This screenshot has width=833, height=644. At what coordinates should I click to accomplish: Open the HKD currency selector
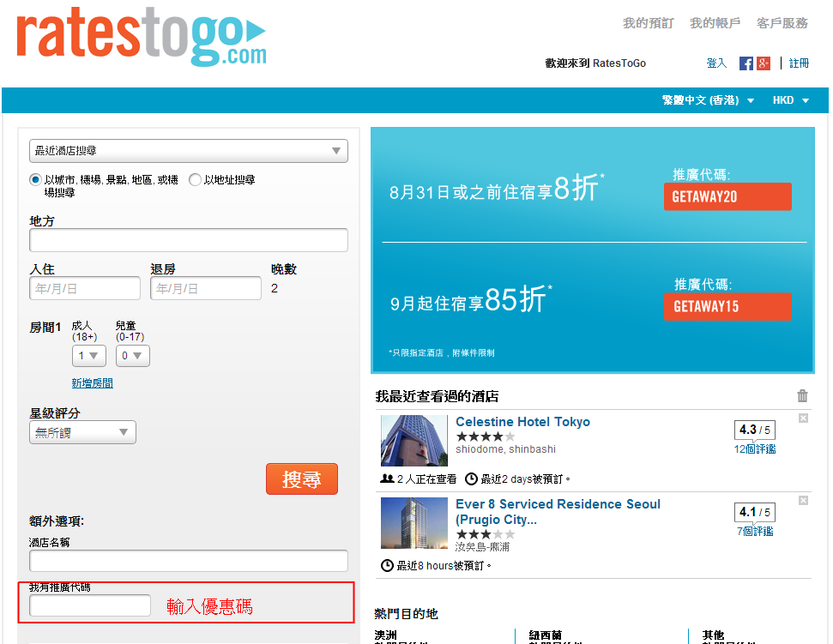click(790, 100)
